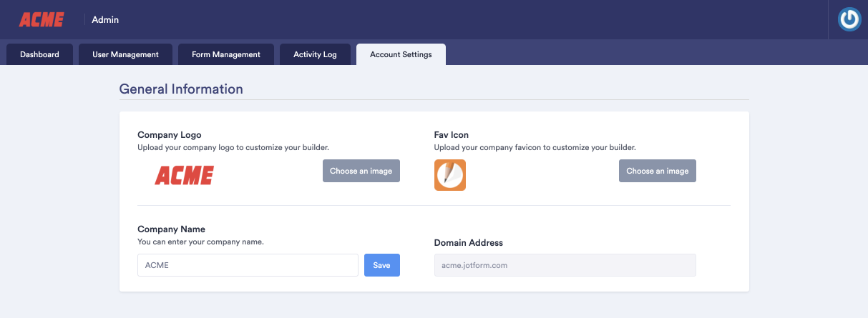Screen dimensions: 868x318
Task: Click the Admin label in the header
Action: (x=105, y=20)
